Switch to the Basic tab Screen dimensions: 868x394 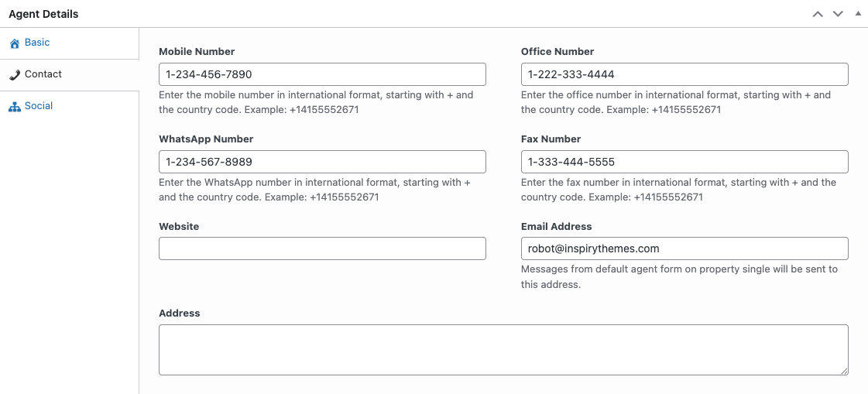(x=37, y=43)
